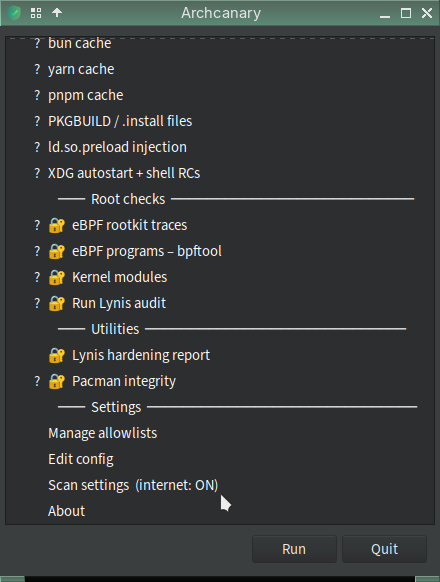Click lock icon next to Lynis hardening report
Viewport: 440px width, 582px height.
(57, 355)
